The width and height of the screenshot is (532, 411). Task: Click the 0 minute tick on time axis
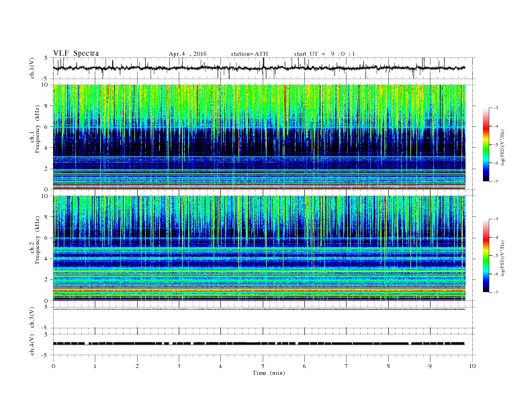(x=53, y=366)
